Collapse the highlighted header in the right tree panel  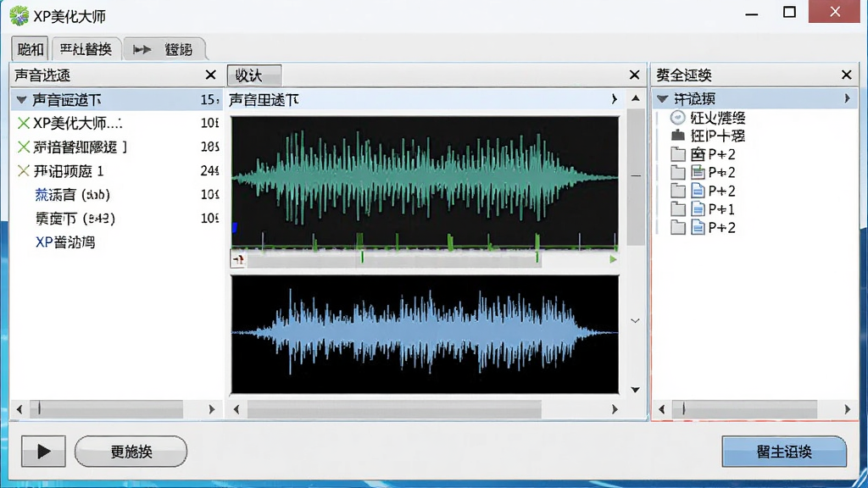point(662,99)
